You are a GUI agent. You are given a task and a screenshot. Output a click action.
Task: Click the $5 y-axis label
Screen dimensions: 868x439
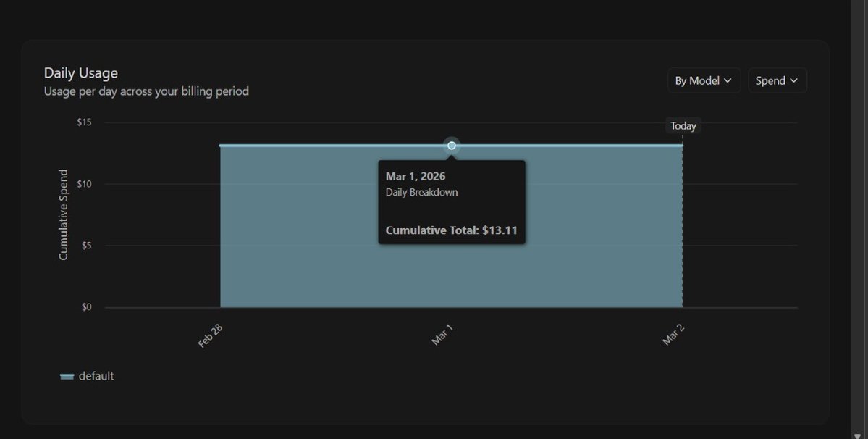tap(86, 246)
